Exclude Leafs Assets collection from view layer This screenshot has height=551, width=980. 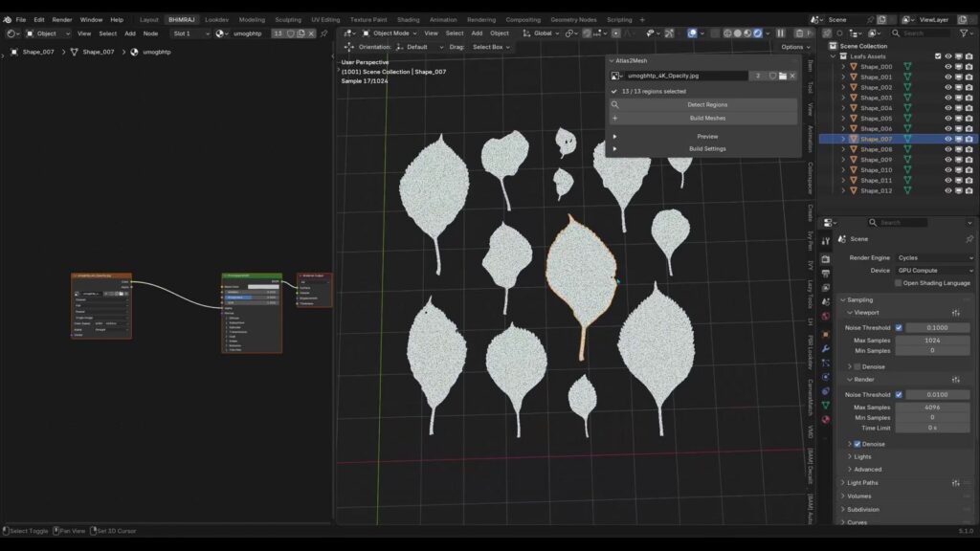click(x=938, y=56)
